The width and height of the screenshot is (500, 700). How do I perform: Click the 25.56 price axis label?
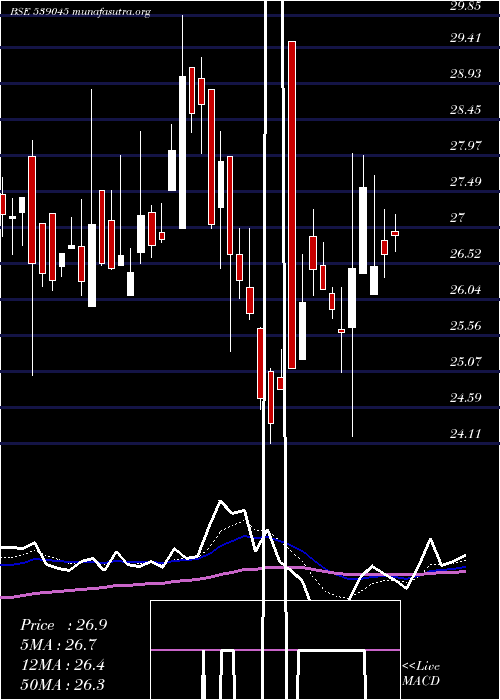pos(465,326)
